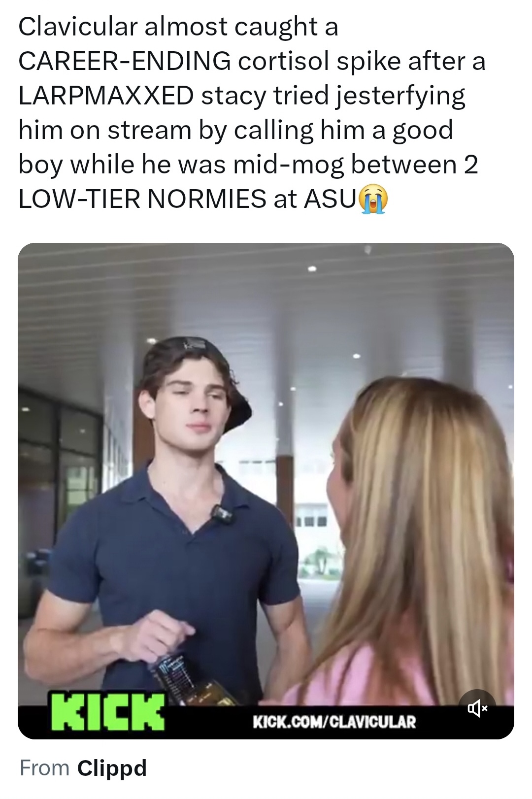Image resolution: width=532 pixels, height=799 pixels.
Task: Click the LOW-TIER NORMIES phrase
Action: (x=142, y=199)
